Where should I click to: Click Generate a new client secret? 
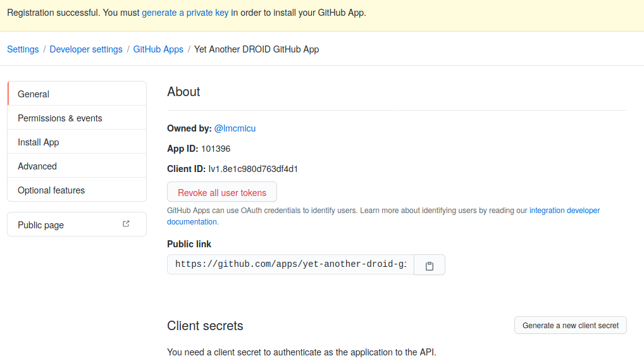pos(570,325)
